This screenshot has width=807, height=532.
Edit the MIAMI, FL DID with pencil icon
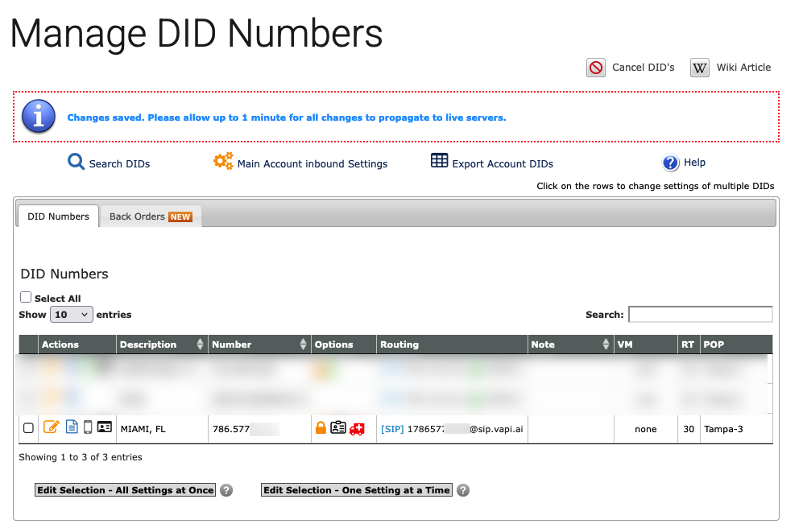tap(51, 427)
